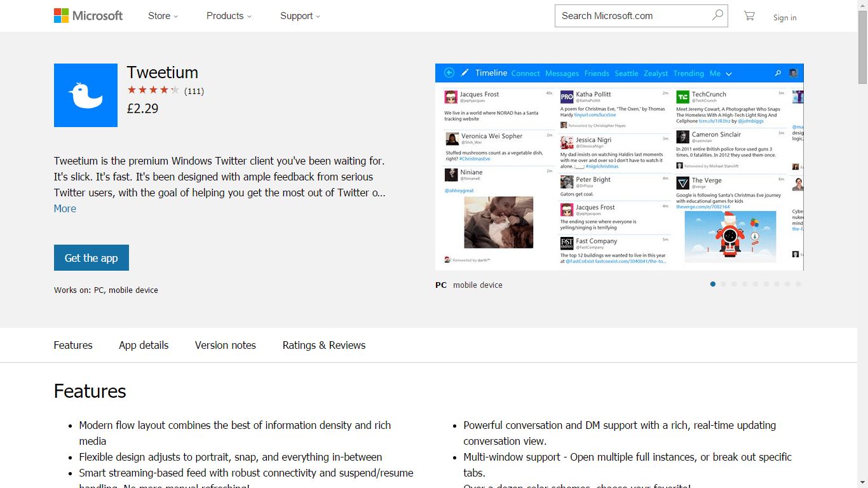The width and height of the screenshot is (868, 488).
Task: Select the last carousel dot
Action: [798, 284]
